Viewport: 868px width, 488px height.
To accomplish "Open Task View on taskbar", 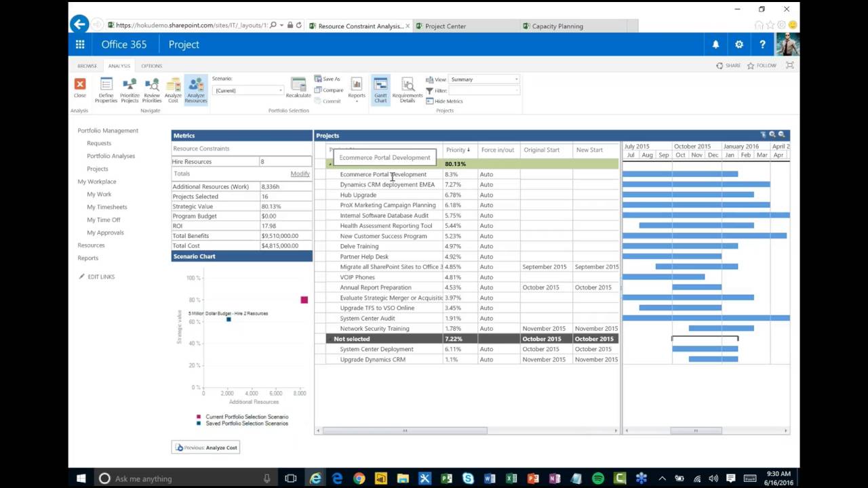I will click(290, 479).
